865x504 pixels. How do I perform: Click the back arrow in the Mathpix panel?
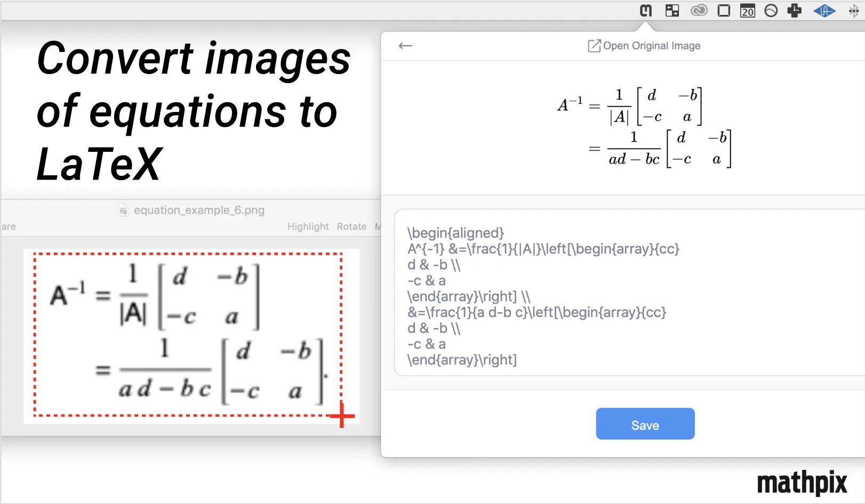405,46
